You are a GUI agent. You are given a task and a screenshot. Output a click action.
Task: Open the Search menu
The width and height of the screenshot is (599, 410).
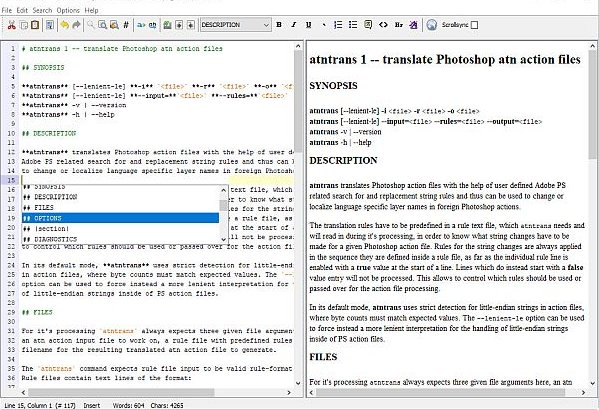pos(42,10)
